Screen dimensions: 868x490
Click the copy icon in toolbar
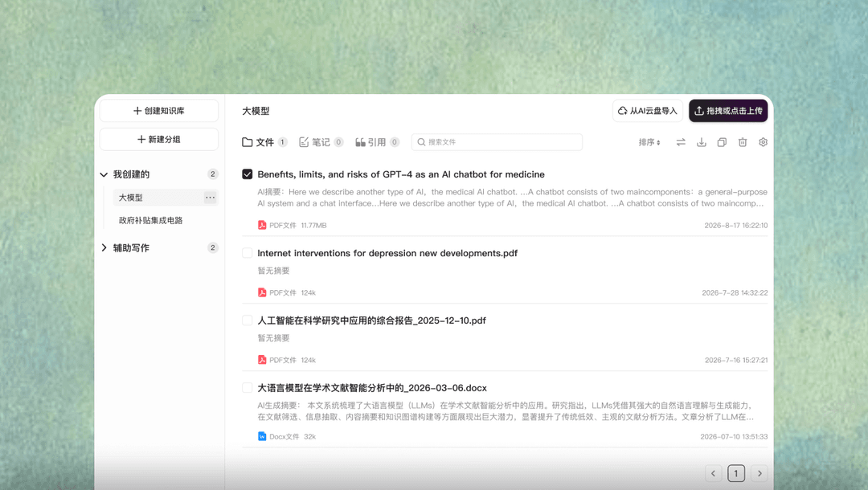coord(722,142)
